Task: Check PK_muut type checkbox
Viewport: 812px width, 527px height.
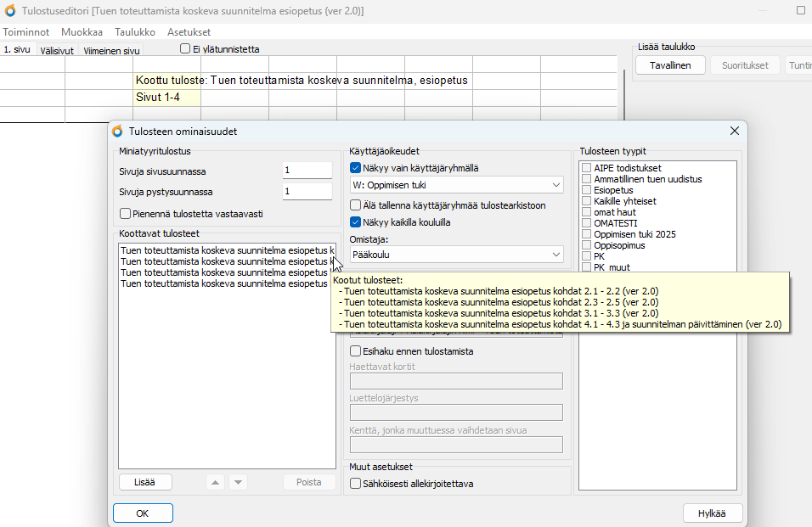Action: (x=586, y=266)
